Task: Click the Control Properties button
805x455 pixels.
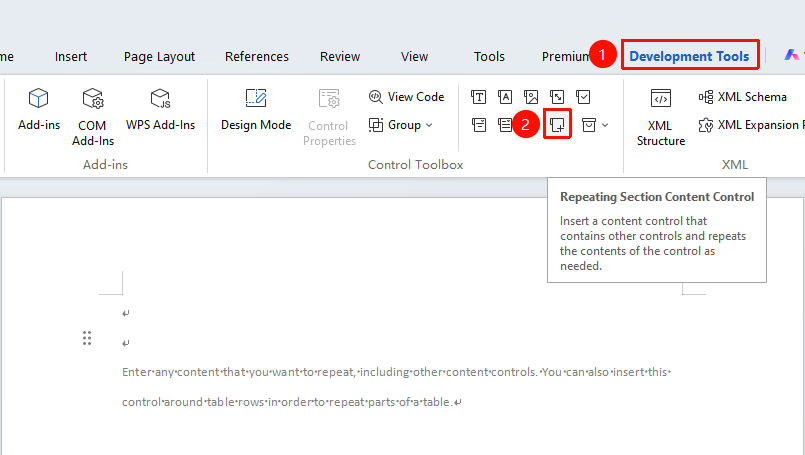Action: pos(329,117)
